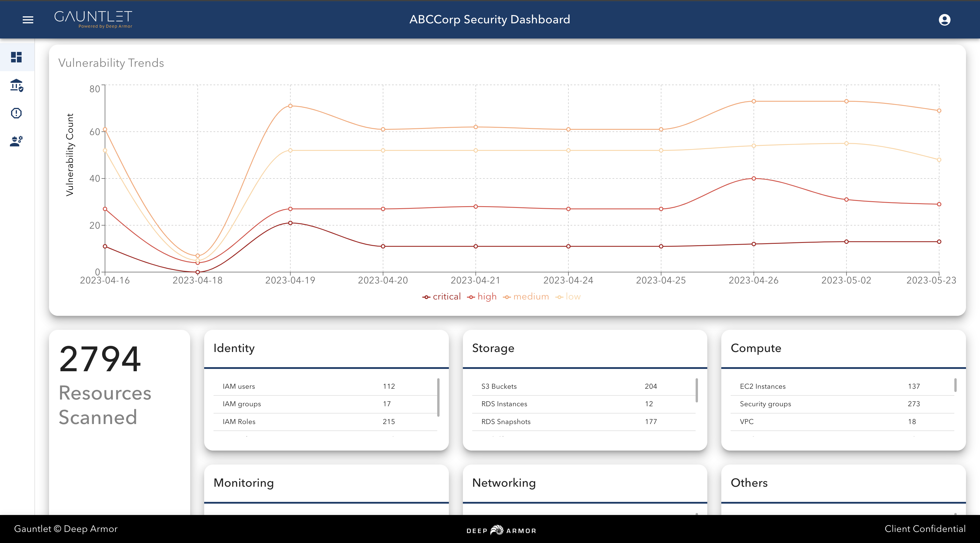Select the RDS Instances row
The image size is (980, 543).
coord(584,404)
